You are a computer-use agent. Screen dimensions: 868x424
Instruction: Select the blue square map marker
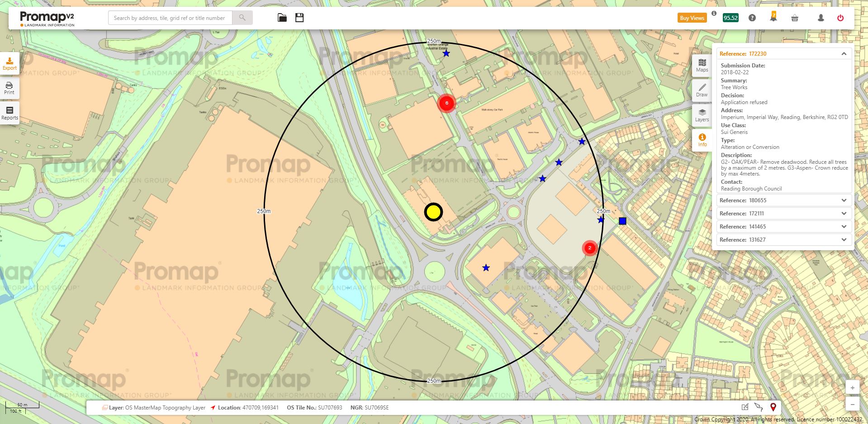point(622,221)
